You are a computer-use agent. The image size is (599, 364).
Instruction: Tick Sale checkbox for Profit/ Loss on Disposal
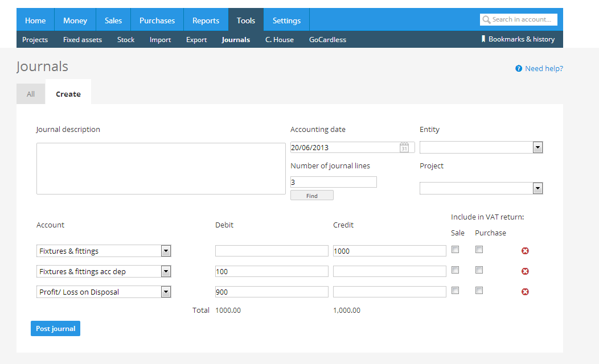pos(455,291)
